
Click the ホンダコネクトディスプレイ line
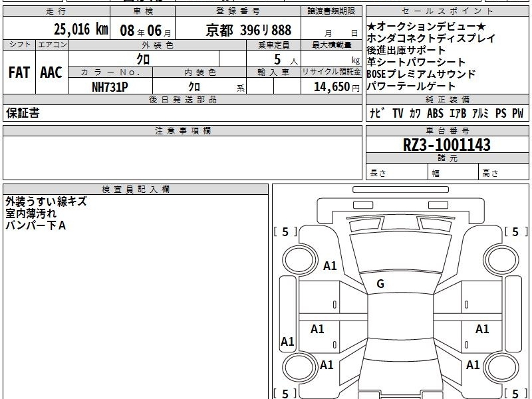coord(431,38)
